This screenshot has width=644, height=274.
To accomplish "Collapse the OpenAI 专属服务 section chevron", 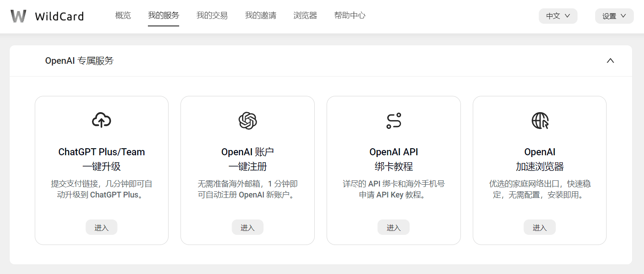I will 610,61.
